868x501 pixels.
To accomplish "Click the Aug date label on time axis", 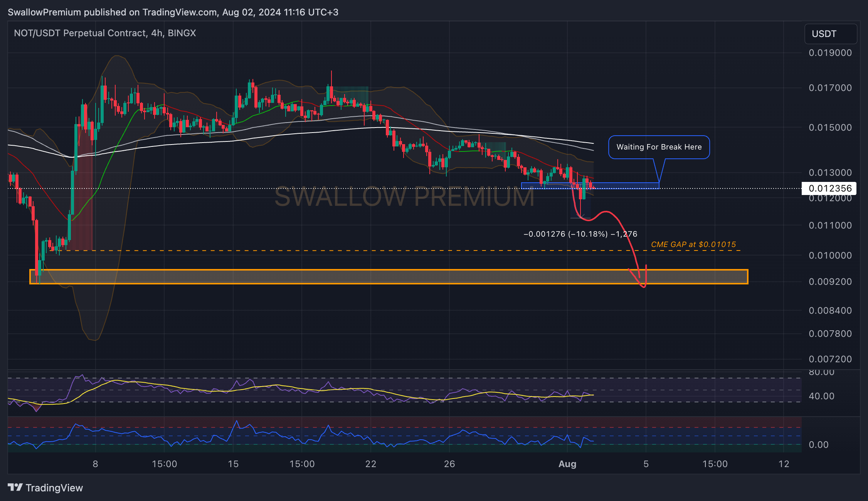I will coord(567,464).
